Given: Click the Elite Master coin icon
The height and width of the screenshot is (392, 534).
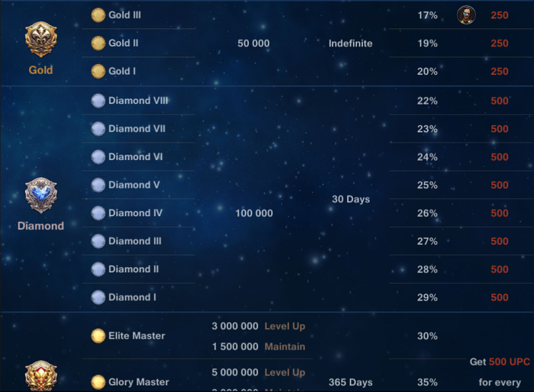Looking at the screenshot, I should pyautogui.click(x=98, y=336).
